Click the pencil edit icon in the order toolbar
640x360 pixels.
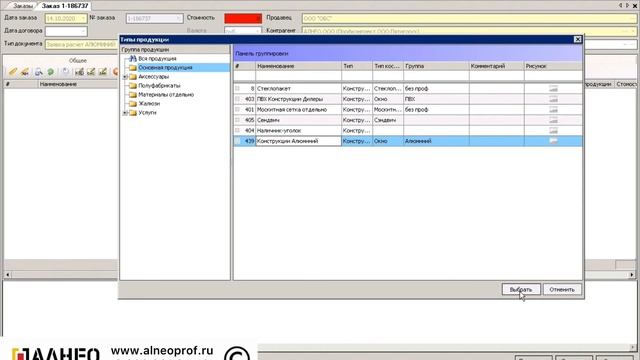click(x=13, y=72)
